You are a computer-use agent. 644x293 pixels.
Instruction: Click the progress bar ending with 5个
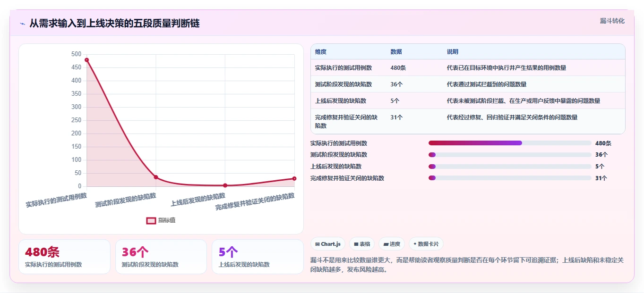(510, 167)
